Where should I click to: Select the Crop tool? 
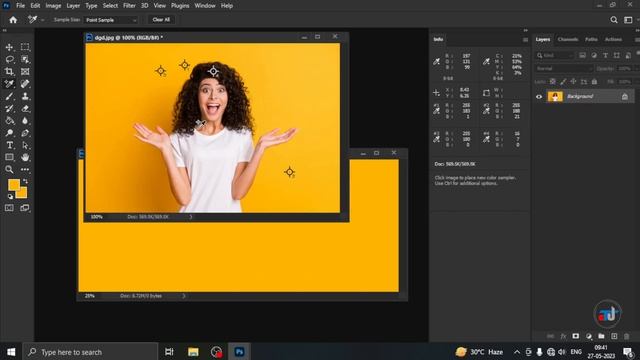coord(9,72)
